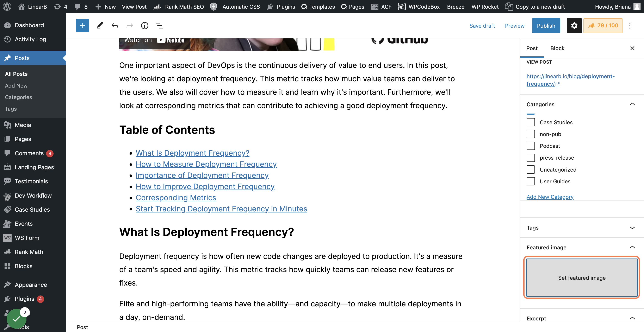Click Set featured image area
This screenshot has height=332, width=644.
[582, 278]
